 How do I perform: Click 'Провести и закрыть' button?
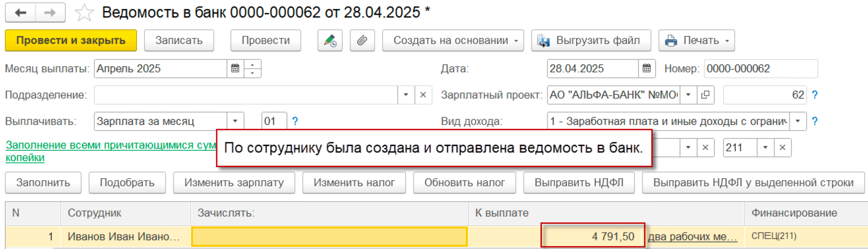(71, 40)
